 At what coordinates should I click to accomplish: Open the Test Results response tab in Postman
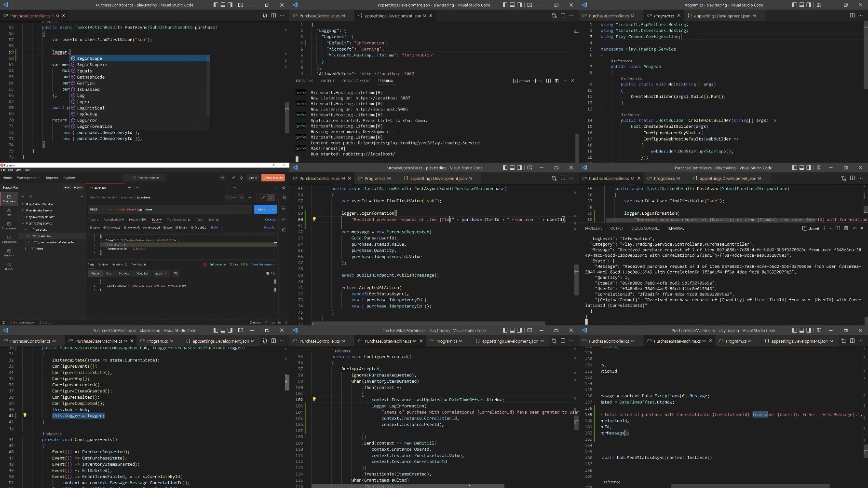(138, 265)
